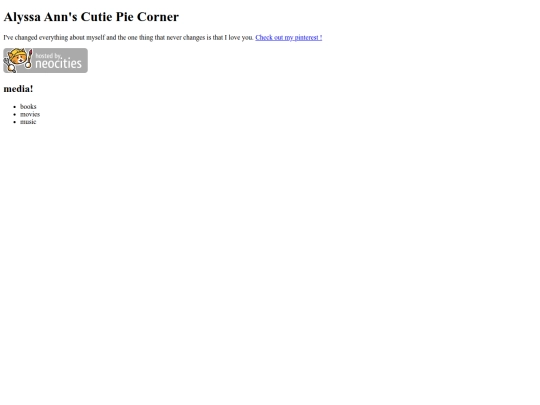The width and height of the screenshot is (540, 405).
Task: Click the "I've changed everything" paragraph text
Action: [128, 38]
